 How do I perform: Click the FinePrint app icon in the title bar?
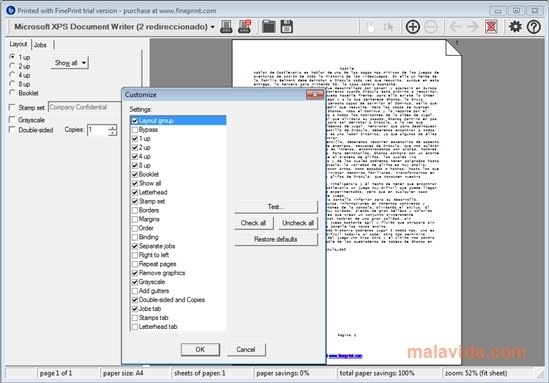coord(11,10)
